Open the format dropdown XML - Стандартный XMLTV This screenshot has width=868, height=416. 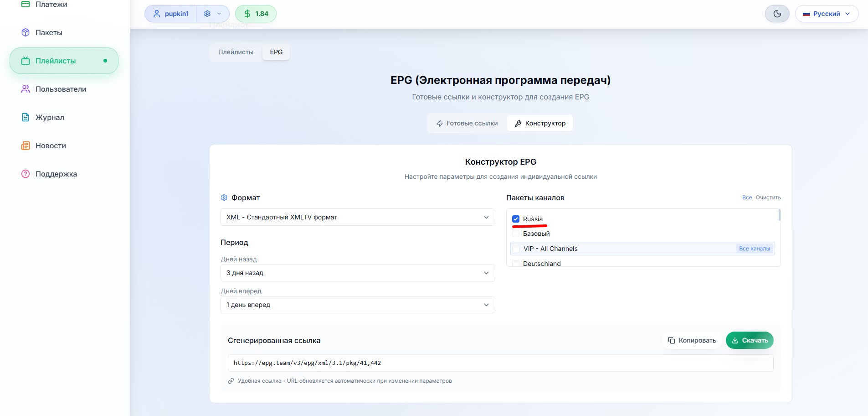(x=357, y=217)
